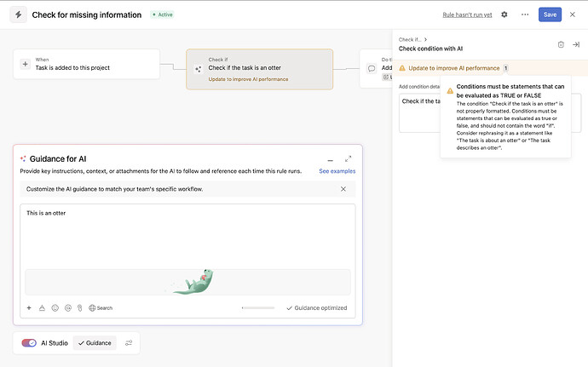Click the plus icon in guidance toolbar

pos(29,307)
